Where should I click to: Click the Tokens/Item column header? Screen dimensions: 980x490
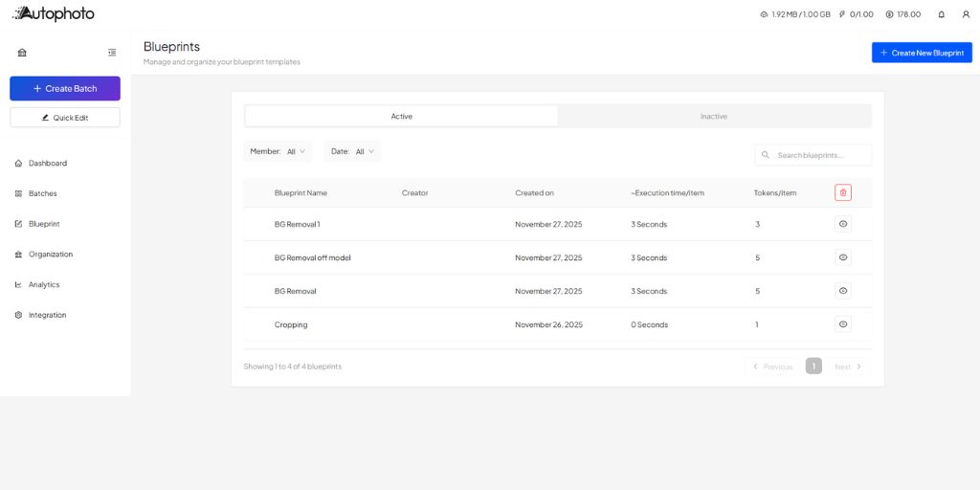775,193
